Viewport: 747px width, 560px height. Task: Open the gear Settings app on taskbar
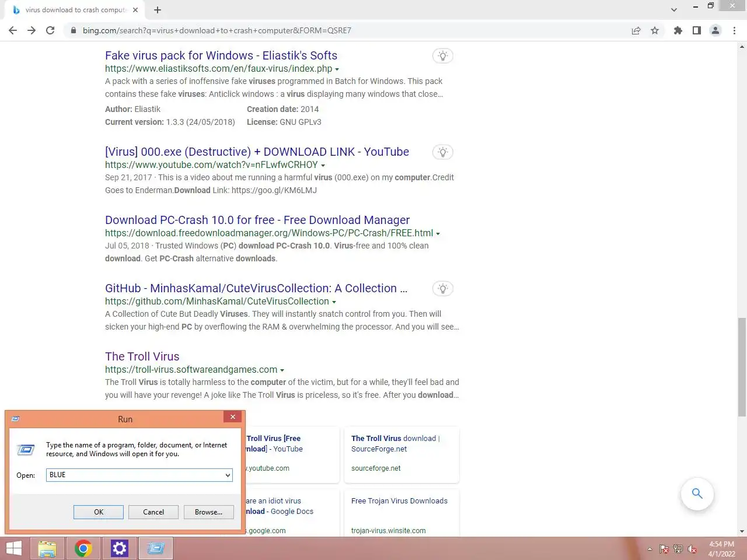120,549
